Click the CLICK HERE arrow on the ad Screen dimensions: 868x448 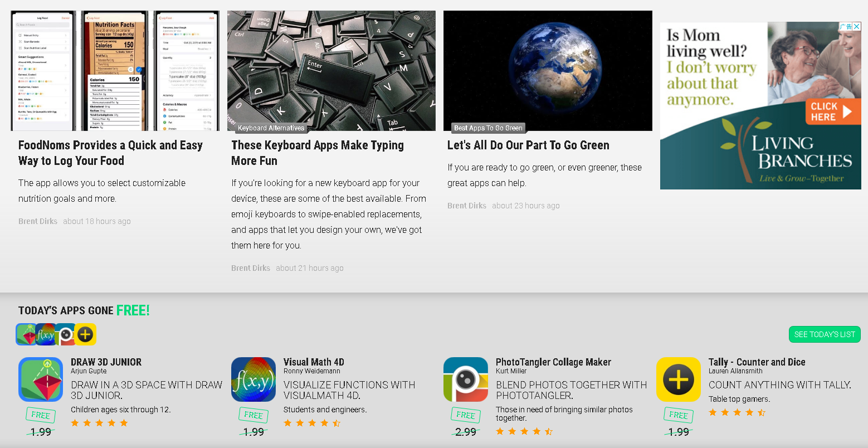click(833, 111)
